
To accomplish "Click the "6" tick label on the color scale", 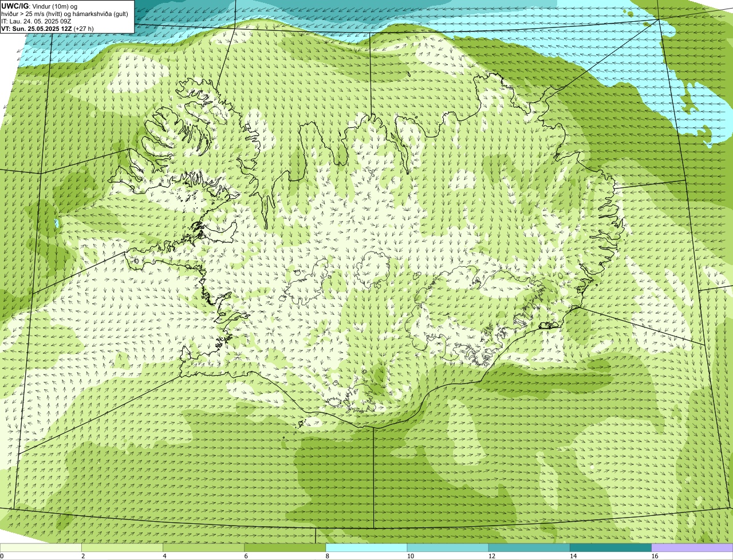I will point(246,556).
